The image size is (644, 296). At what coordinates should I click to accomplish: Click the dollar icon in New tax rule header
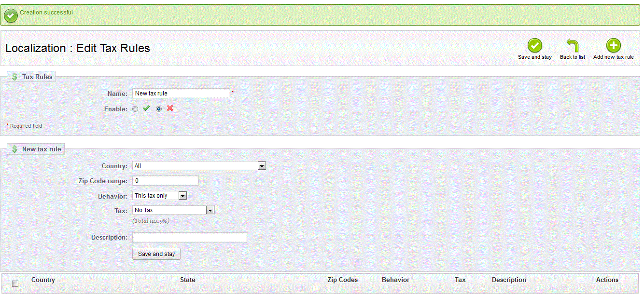tap(14, 149)
